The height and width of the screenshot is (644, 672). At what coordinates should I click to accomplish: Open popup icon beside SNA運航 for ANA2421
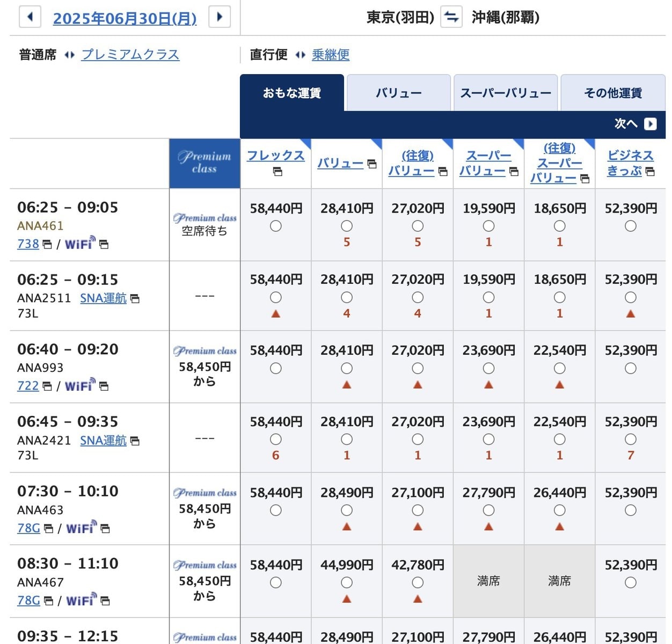[x=135, y=441]
